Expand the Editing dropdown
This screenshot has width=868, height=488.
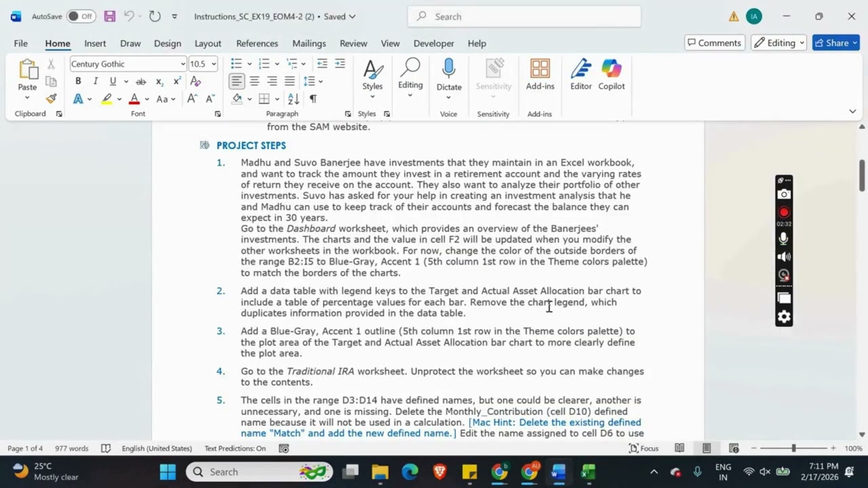point(410,79)
